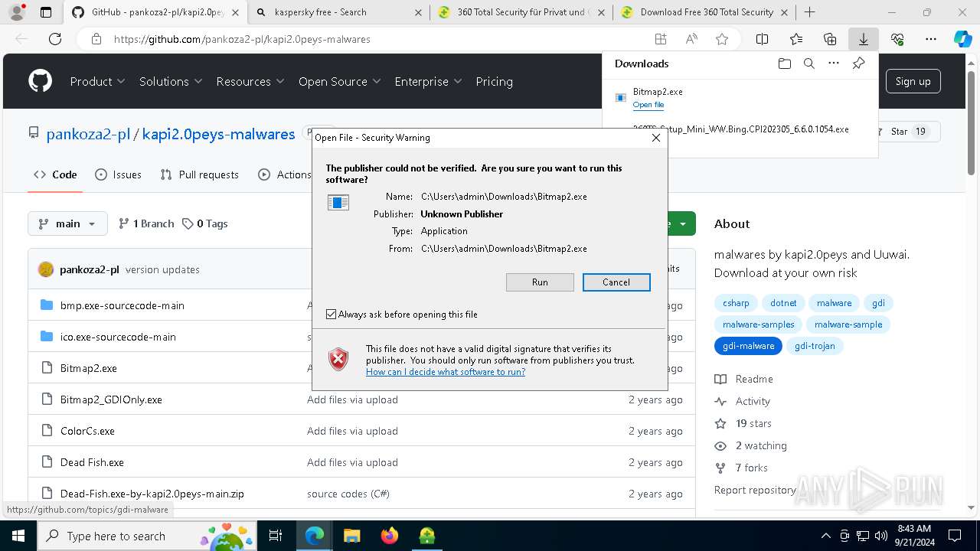This screenshot has width=980, height=551.
Task: Click the Sign up button
Action: pos(913,81)
